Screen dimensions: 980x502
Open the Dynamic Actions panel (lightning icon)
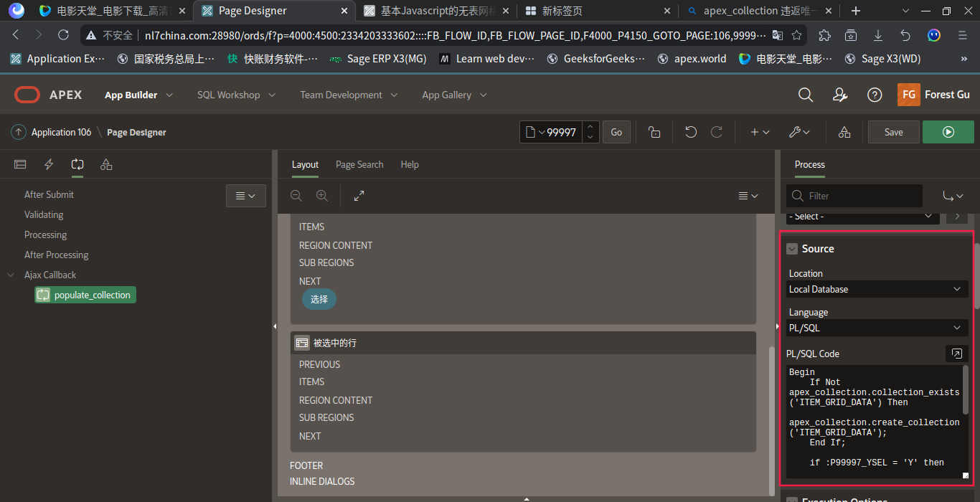48,164
